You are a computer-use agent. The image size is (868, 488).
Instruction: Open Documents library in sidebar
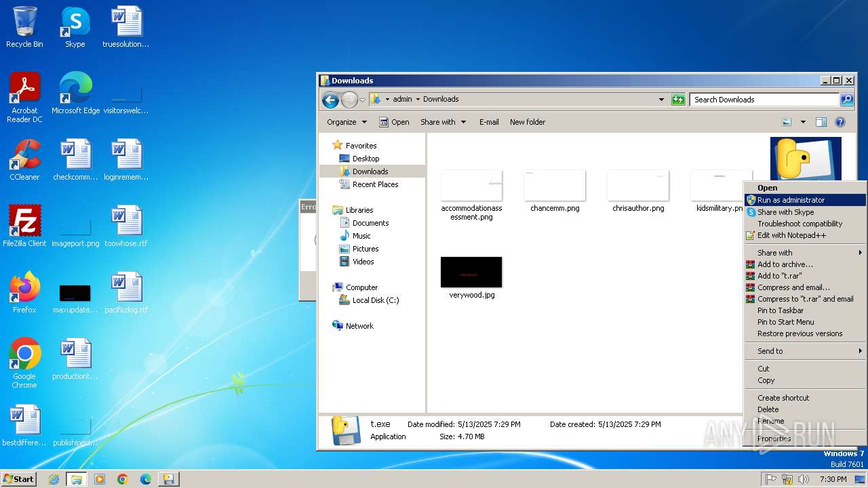click(370, 223)
